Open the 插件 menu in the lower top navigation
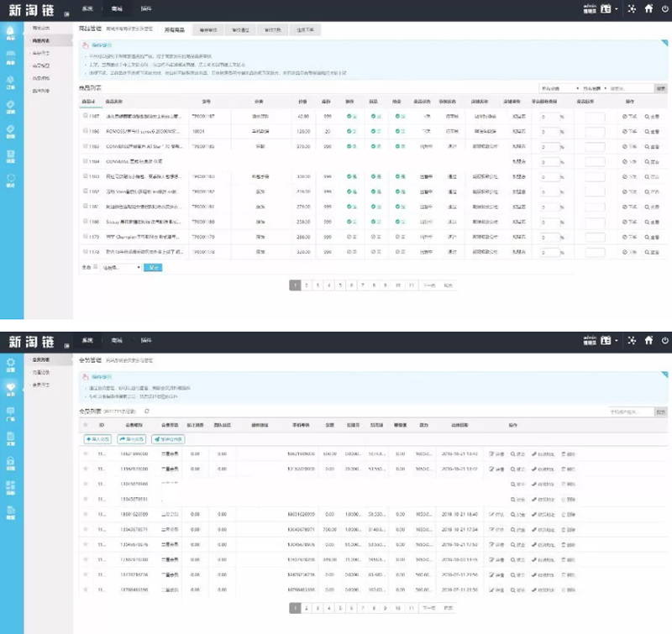 [146, 340]
